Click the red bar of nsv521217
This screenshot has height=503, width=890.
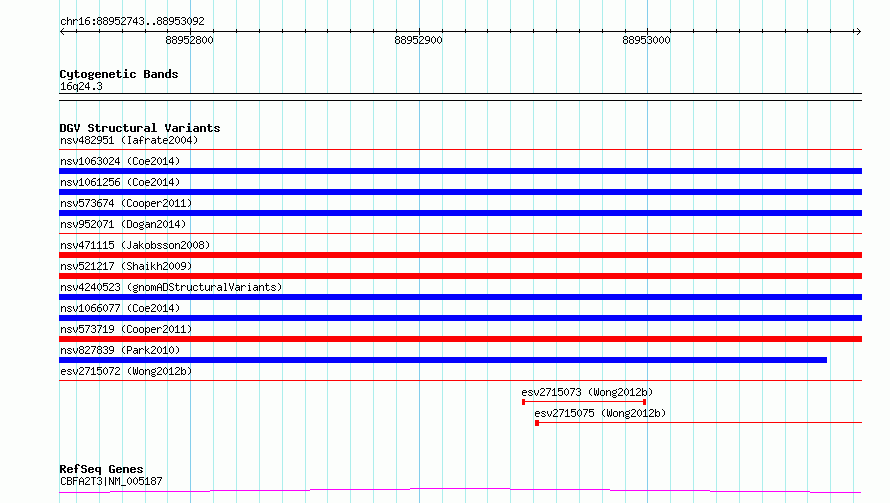click(460, 276)
